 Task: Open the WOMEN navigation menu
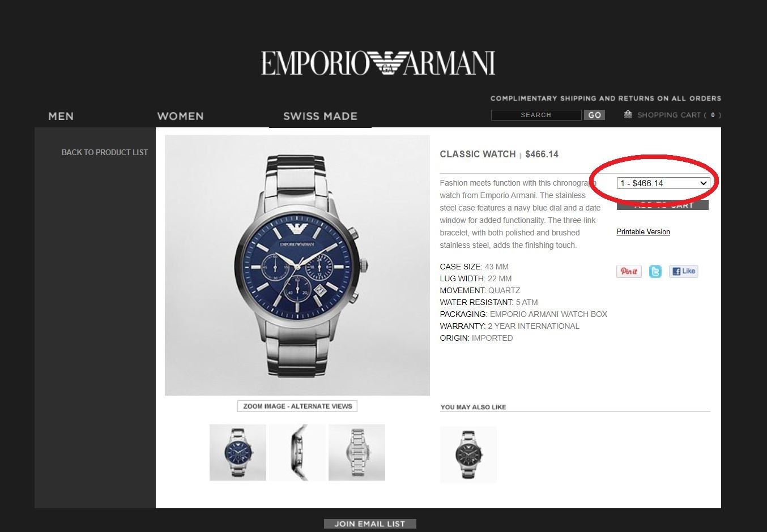[180, 116]
